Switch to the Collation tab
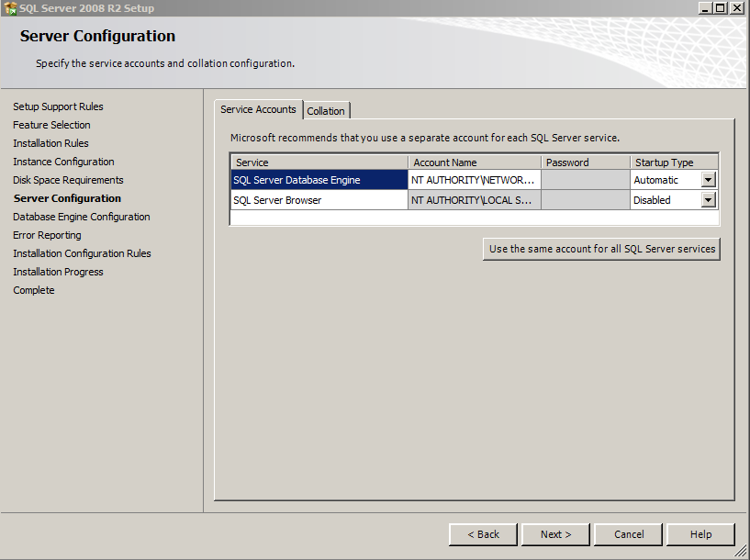 pyautogui.click(x=326, y=110)
